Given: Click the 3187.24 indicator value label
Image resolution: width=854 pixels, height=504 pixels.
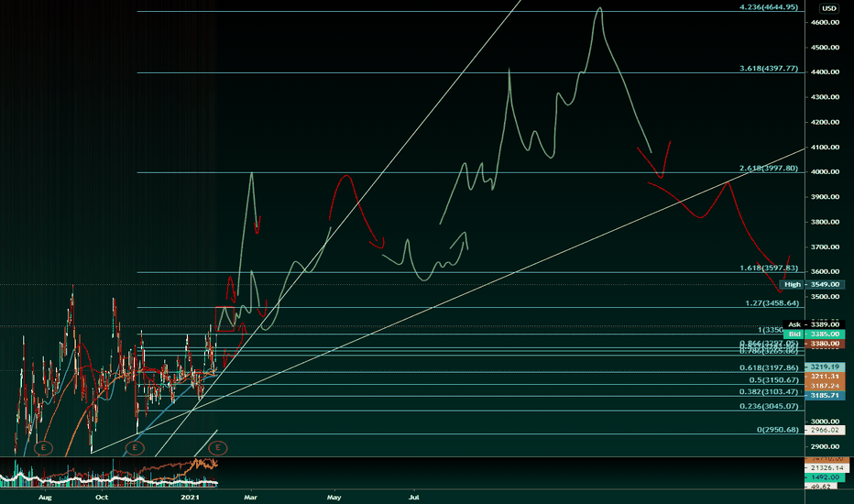Looking at the screenshot, I should pos(825,386).
